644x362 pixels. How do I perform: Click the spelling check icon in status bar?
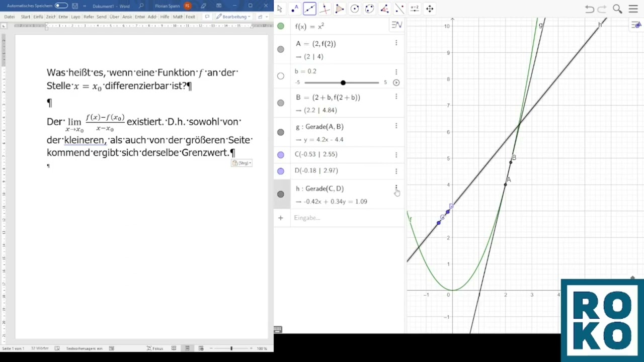click(x=57, y=348)
